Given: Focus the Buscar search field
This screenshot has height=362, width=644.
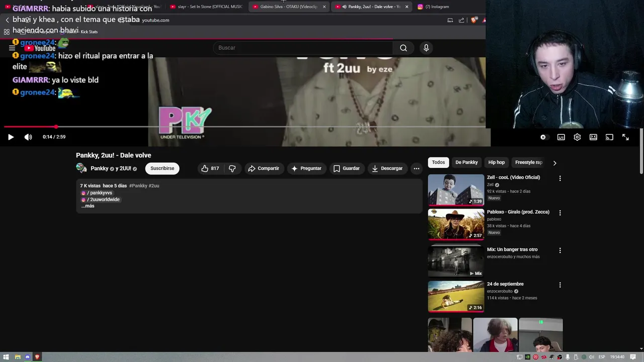Looking at the screenshot, I should pos(303,48).
